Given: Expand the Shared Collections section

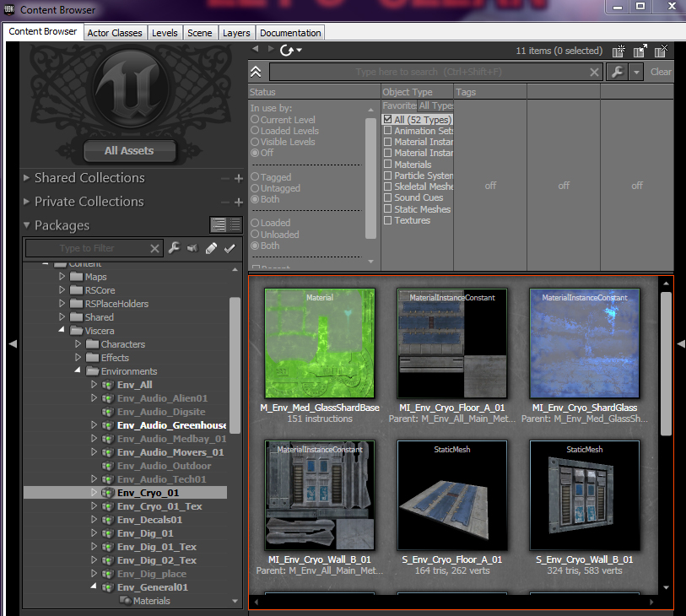Looking at the screenshot, I should 27,177.
